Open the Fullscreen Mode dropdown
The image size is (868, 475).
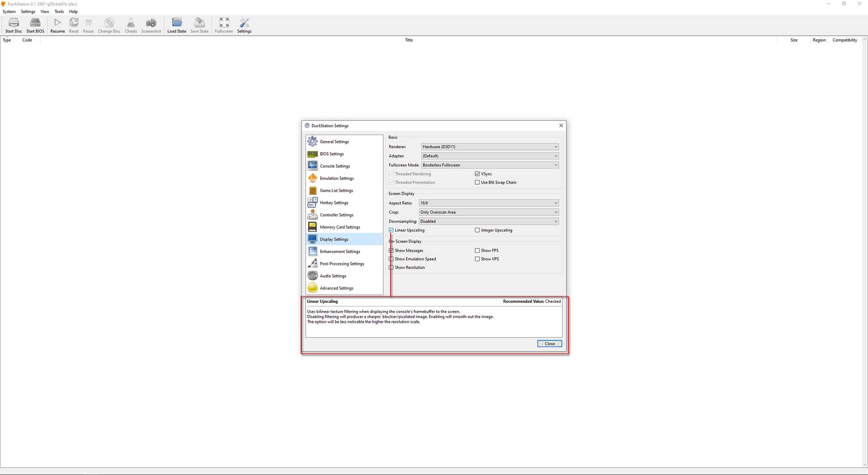click(490, 165)
